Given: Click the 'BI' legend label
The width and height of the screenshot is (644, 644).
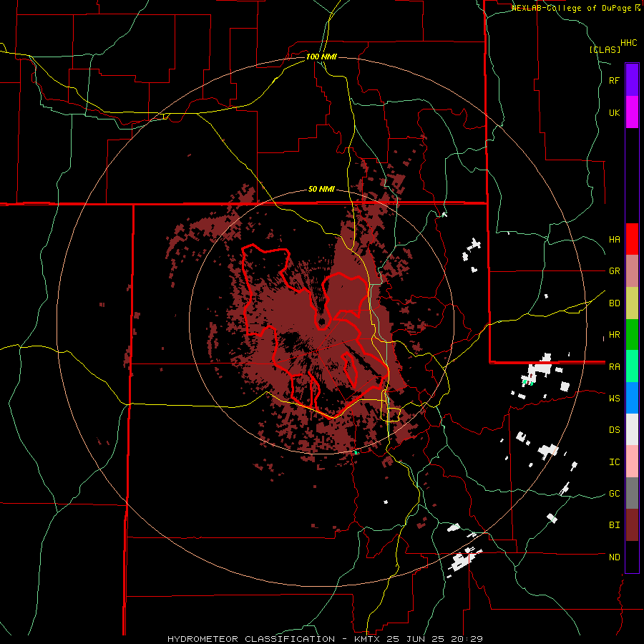Looking at the screenshot, I should (614, 525).
